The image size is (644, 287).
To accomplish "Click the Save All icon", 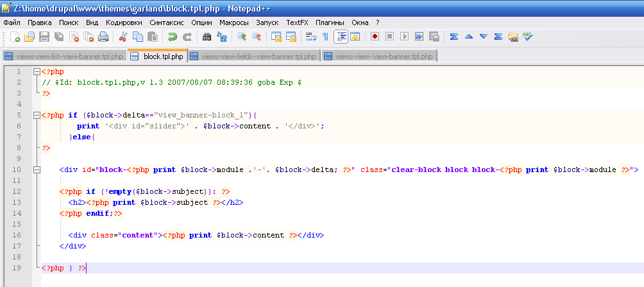I will (59, 37).
